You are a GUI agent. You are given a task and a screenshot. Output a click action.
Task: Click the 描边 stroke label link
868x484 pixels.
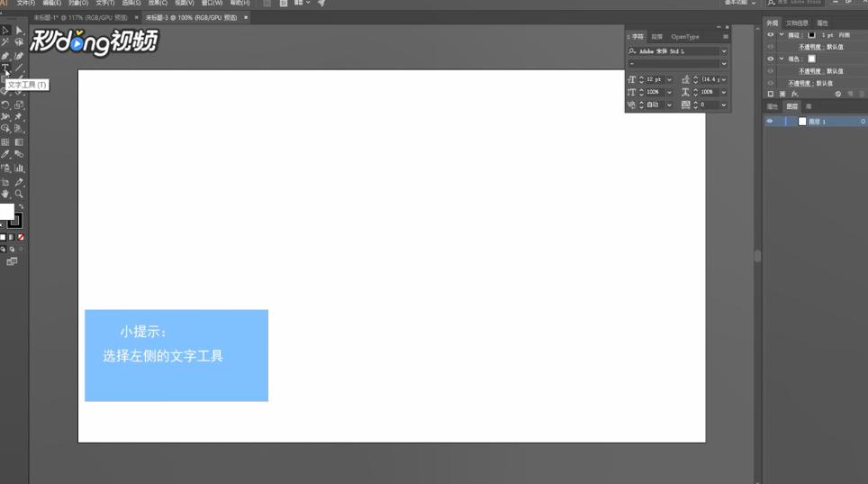794,35
